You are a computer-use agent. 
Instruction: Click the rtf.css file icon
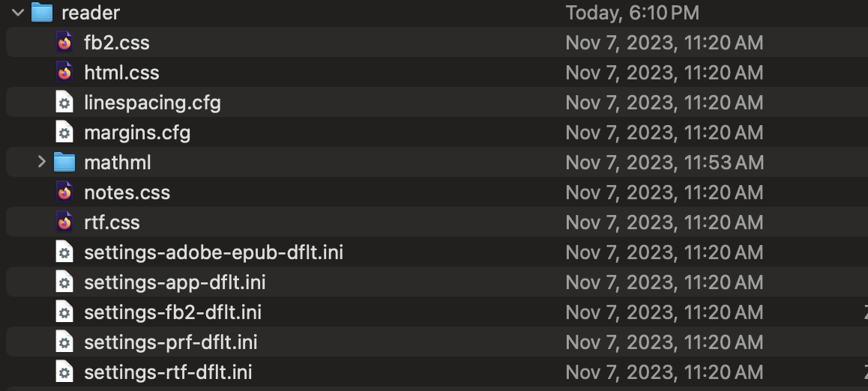(x=65, y=222)
